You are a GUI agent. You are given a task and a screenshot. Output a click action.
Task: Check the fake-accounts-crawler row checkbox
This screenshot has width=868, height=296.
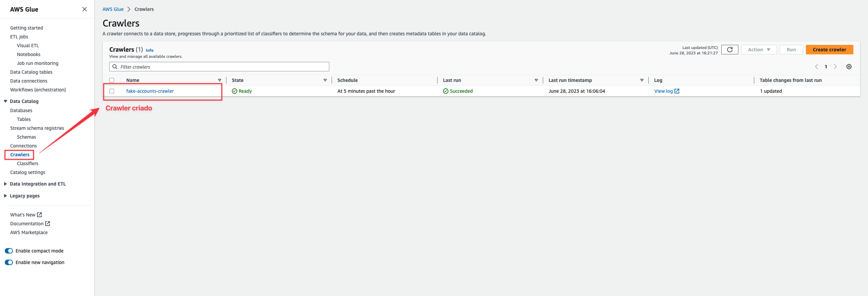[112, 91]
